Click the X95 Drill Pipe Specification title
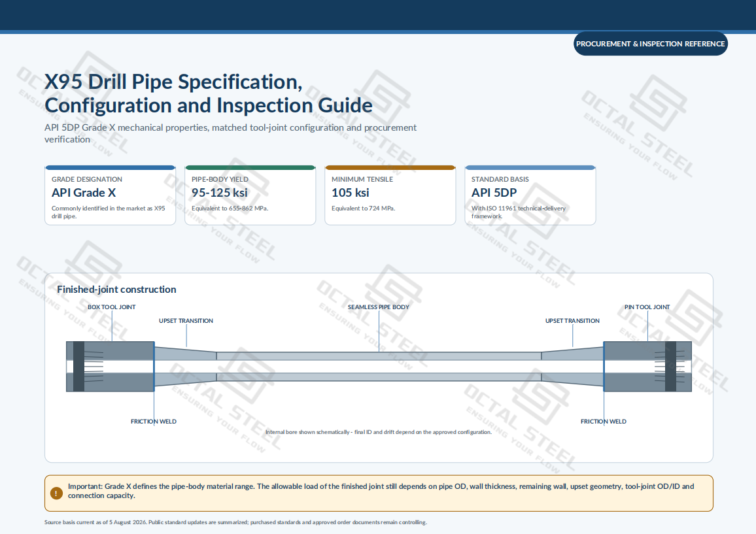756x534 pixels. 208,93
